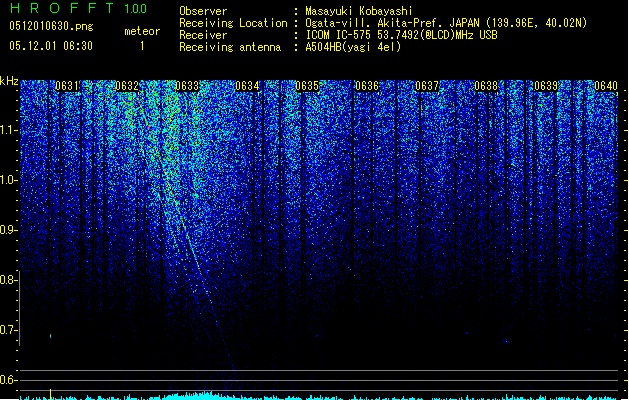Viewport: 629px width, 400px height.
Task: Click the 1.1 frequency axis label
Action: [x=8, y=130]
